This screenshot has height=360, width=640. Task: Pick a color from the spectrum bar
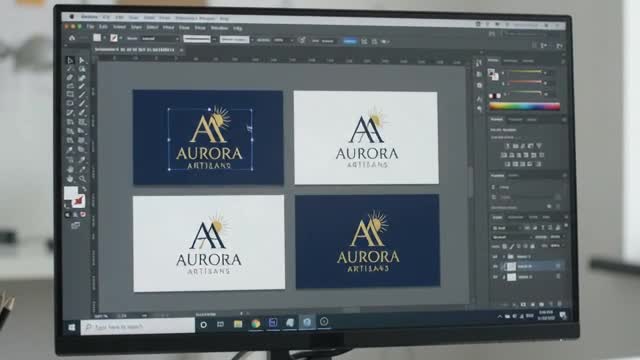pyautogui.click(x=524, y=107)
